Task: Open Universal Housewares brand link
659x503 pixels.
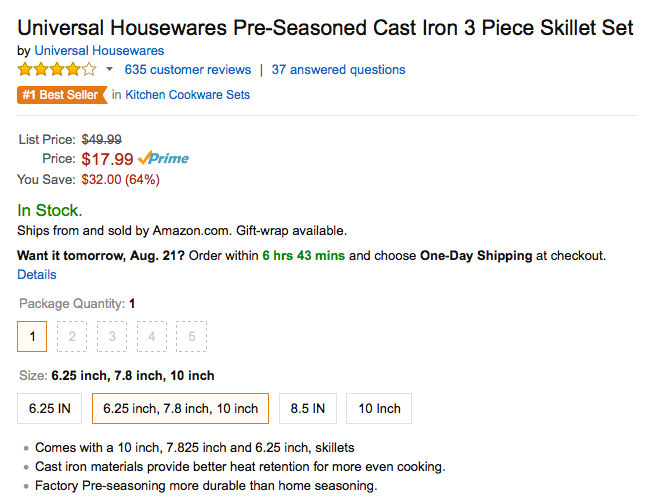Action: pyautogui.click(x=99, y=50)
